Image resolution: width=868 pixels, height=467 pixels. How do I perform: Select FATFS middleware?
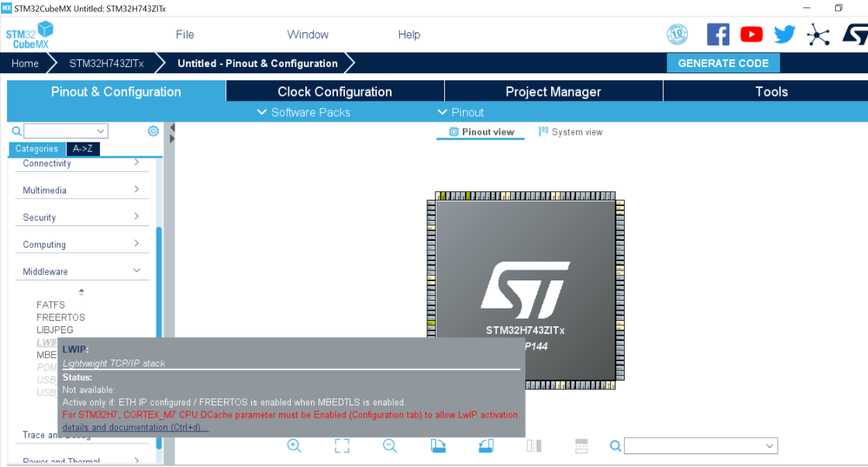[50, 304]
